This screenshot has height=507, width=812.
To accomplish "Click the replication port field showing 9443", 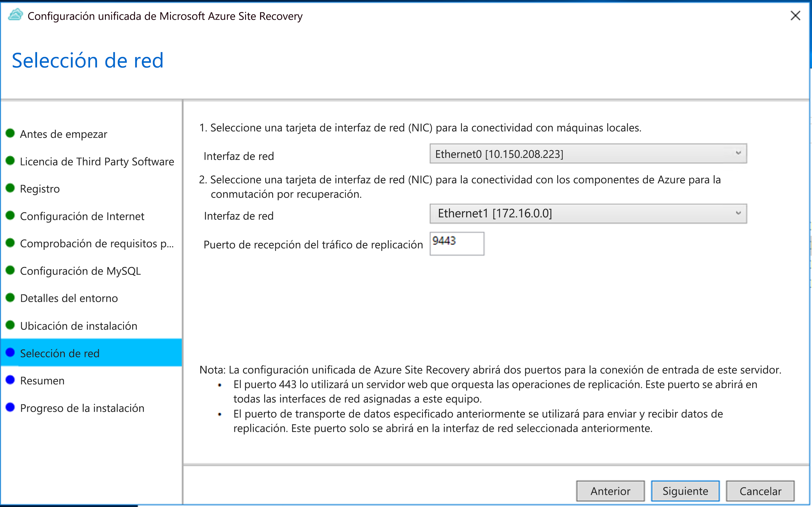I will tap(457, 244).
